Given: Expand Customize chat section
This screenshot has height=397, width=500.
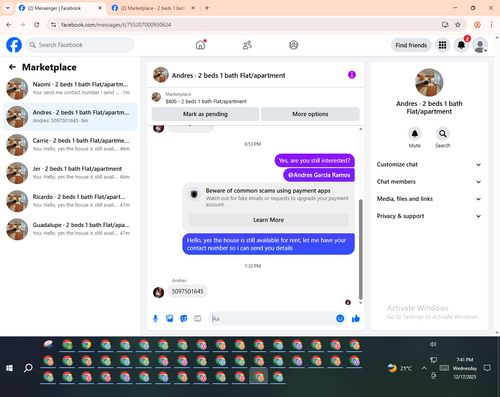Looking at the screenshot, I should point(429,164).
